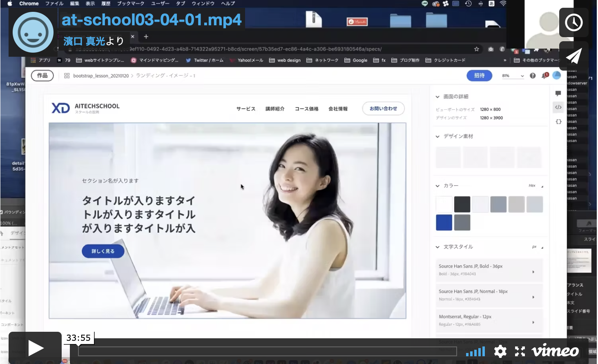Collapse the 文字スタイル section
Viewport: 598px width, 364px height.
[x=437, y=247]
